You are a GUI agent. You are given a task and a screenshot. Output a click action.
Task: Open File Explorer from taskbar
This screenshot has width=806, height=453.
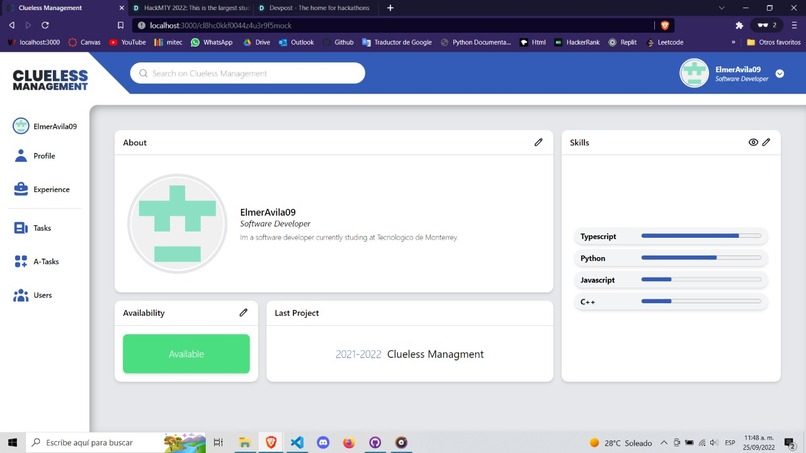pyautogui.click(x=245, y=442)
